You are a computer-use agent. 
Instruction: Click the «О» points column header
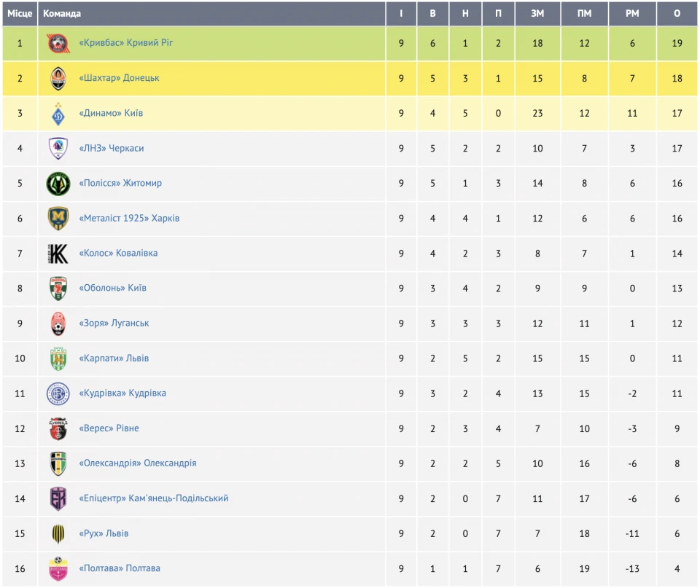click(x=677, y=14)
